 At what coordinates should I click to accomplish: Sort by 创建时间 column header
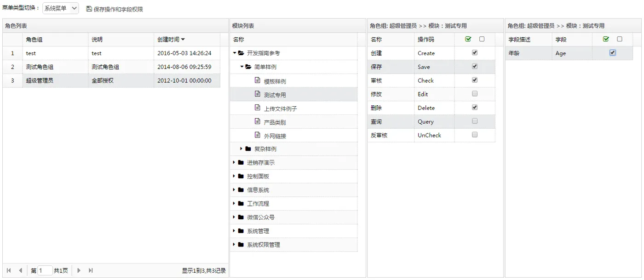[171, 40]
